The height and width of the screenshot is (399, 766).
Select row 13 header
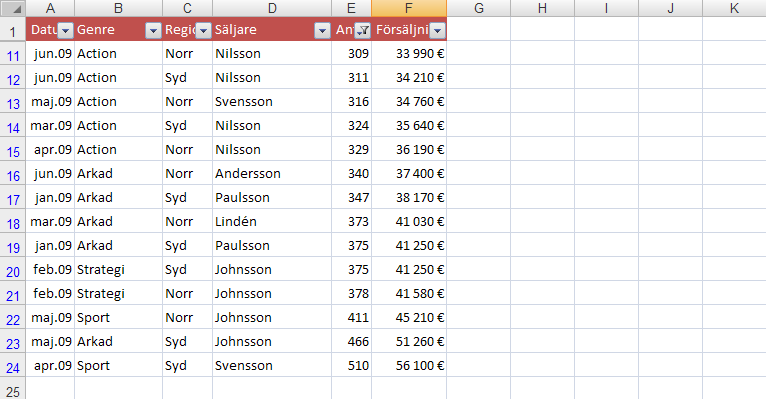coord(13,101)
